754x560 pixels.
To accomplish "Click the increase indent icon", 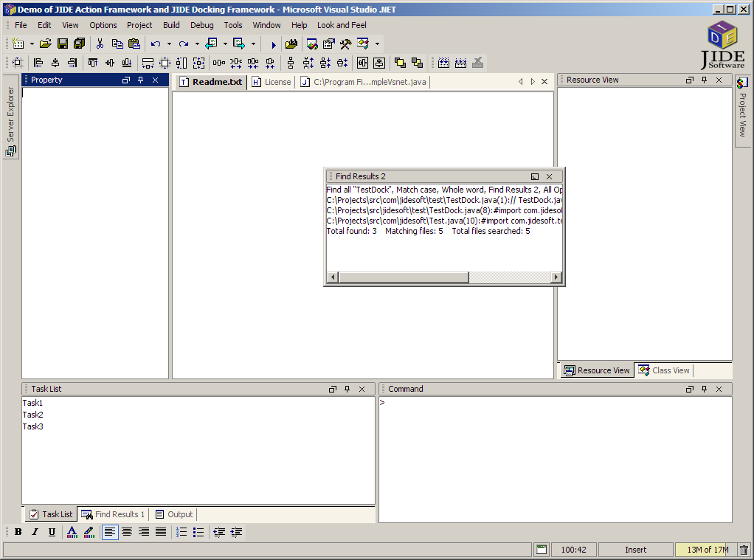I will click(x=236, y=532).
